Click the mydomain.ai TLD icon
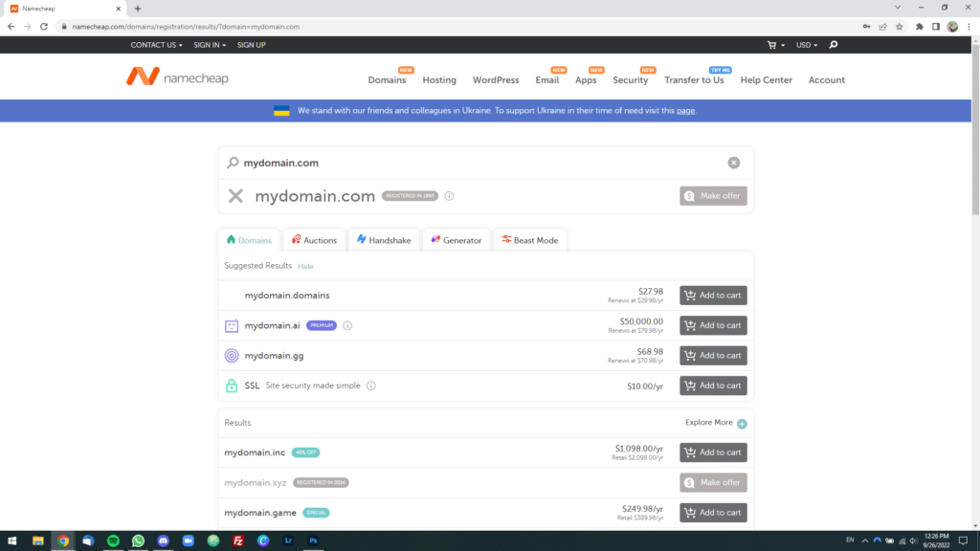980x551 pixels. pos(232,325)
